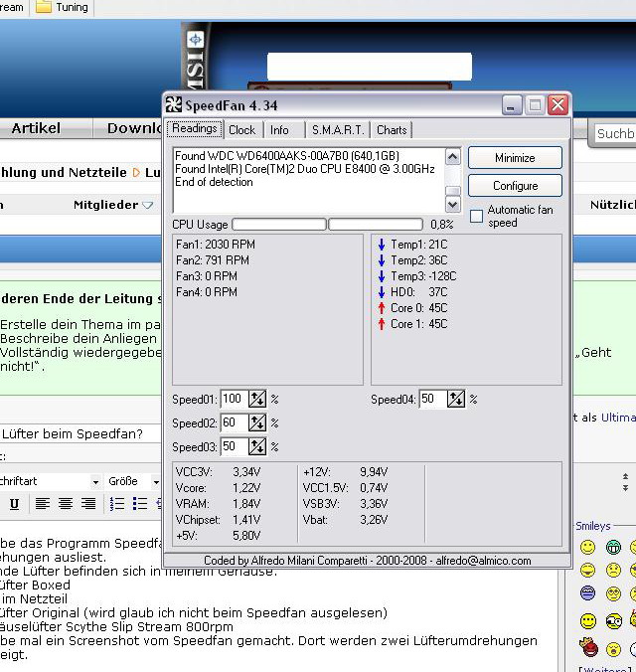636x672 pixels.
Task: Open the Charts tab
Action: pos(392,130)
